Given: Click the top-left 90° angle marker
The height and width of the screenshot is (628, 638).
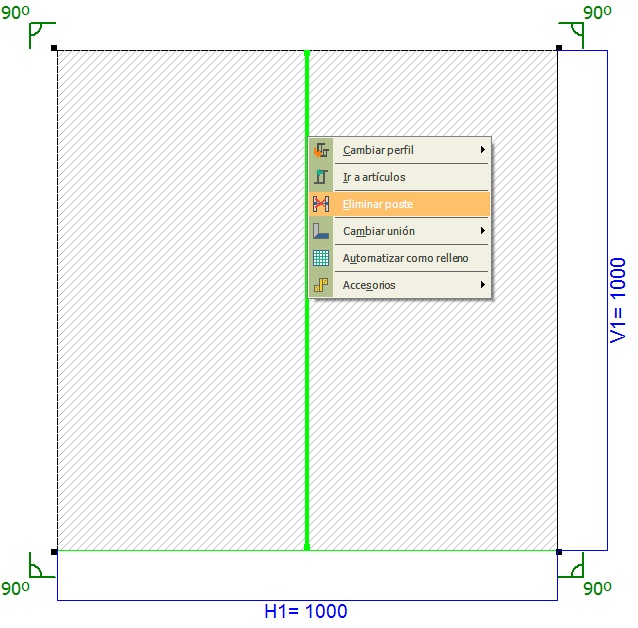Looking at the screenshot, I should (42, 35).
